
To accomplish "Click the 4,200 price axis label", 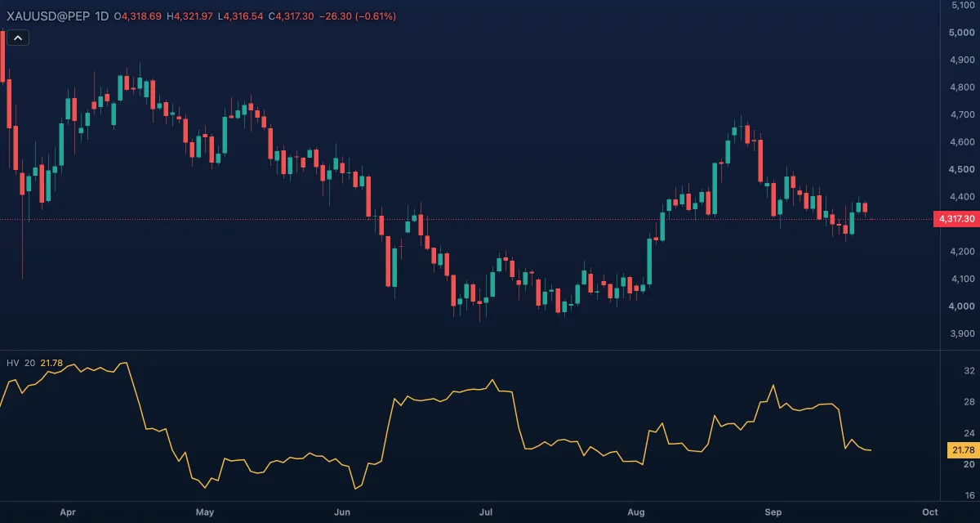I will click(x=960, y=252).
